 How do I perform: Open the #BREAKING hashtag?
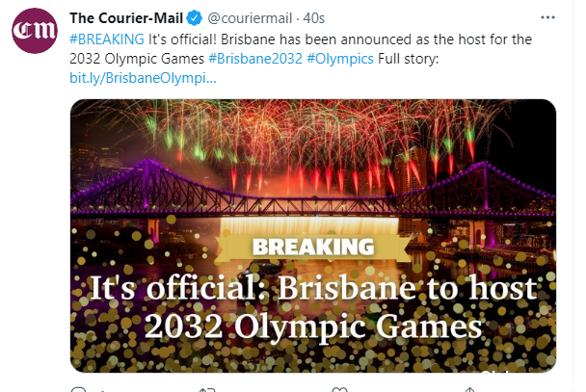(x=107, y=39)
